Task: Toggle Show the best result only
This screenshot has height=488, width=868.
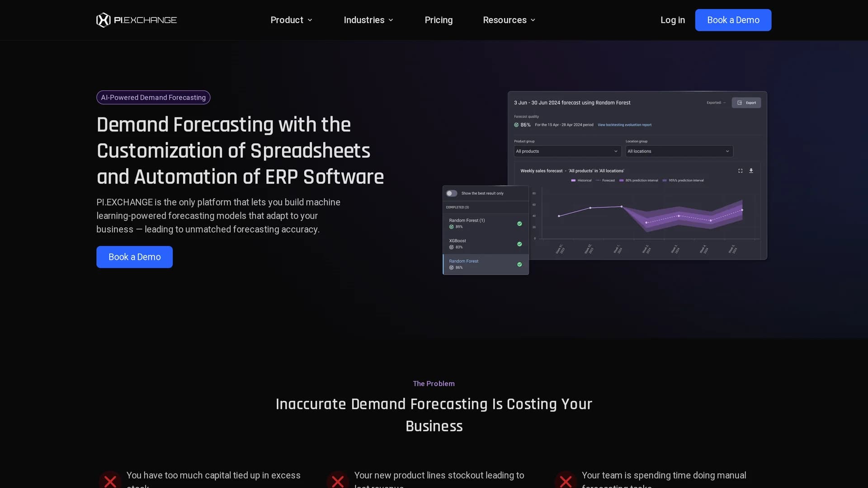Action: 452,193
